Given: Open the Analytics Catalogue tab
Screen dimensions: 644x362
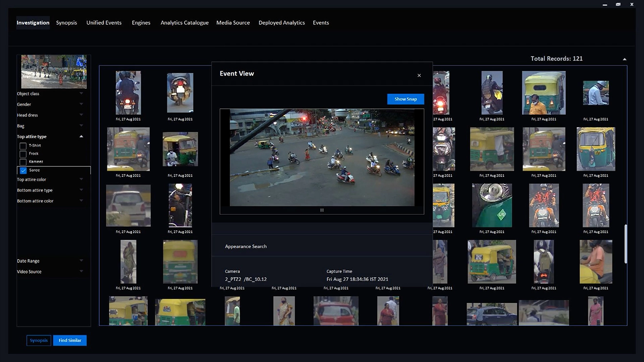Looking at the screenshot, I should pos(184,23).
